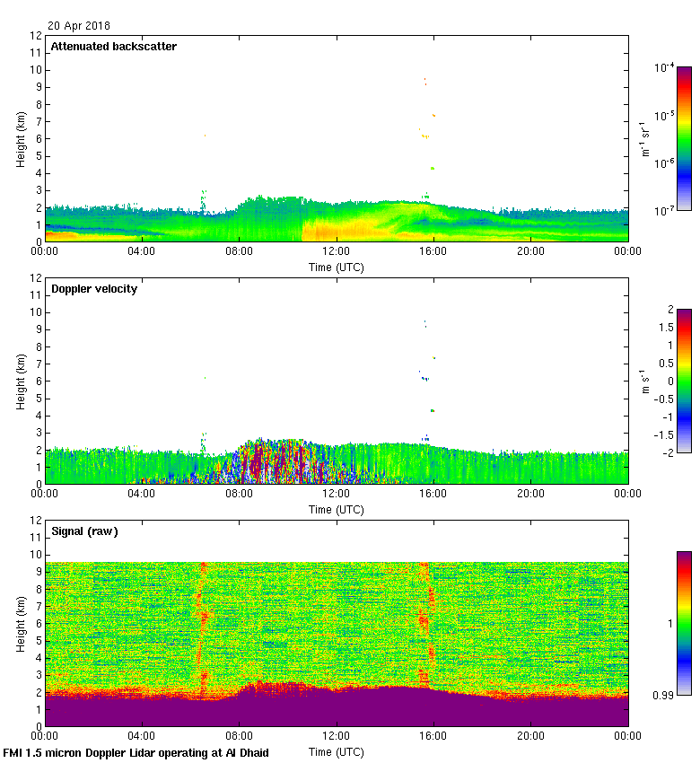
Task: Click Height (km) axis label of Doppler plot
Action: 20,381
